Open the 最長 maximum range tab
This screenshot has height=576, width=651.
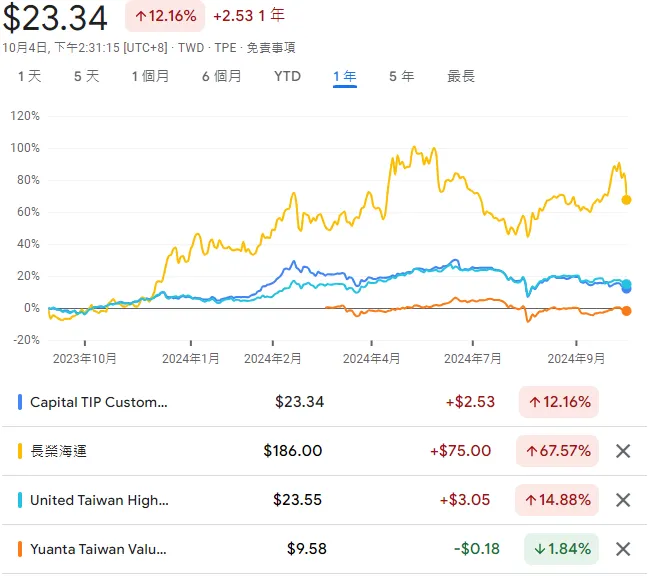tap(461, 76)
